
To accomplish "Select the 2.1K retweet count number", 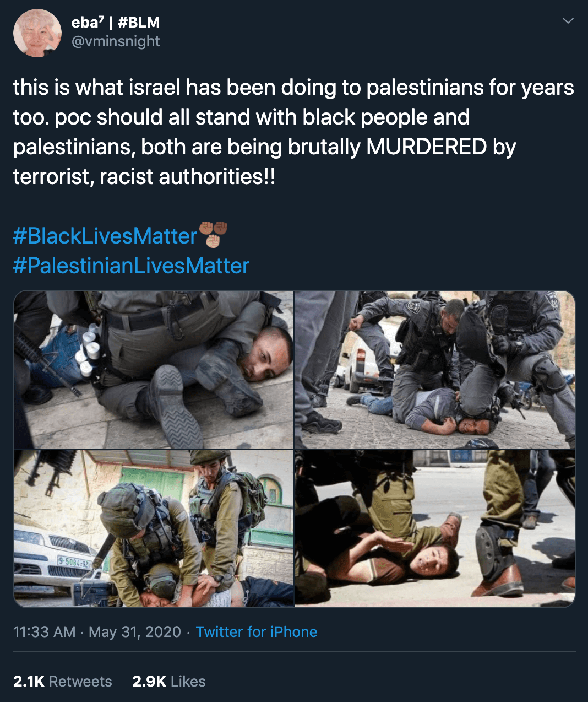I will [29, 681].
